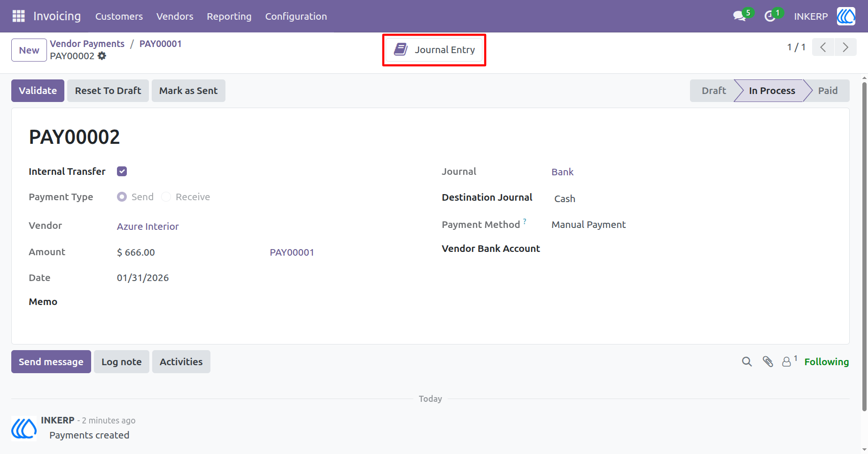Viewport: 868px width, 454px height.
Task: Click the Paid status stage
Action: tap(828, 91)
